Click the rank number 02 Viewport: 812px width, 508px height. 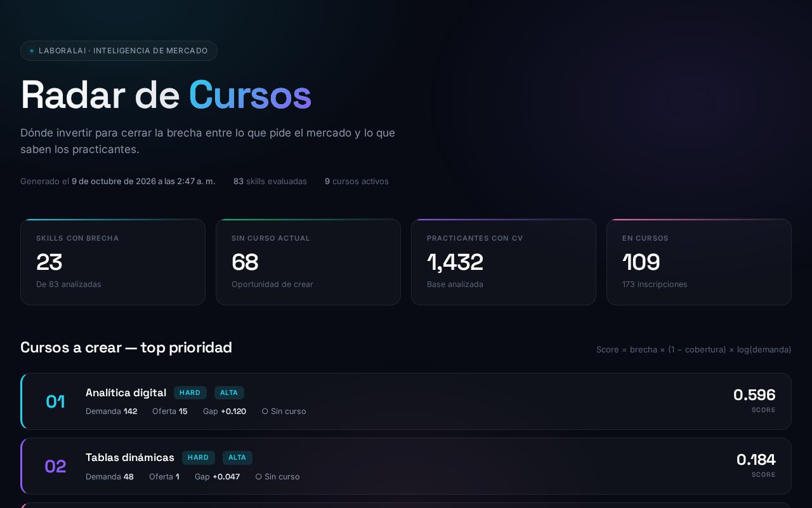[x=55, y=466]
